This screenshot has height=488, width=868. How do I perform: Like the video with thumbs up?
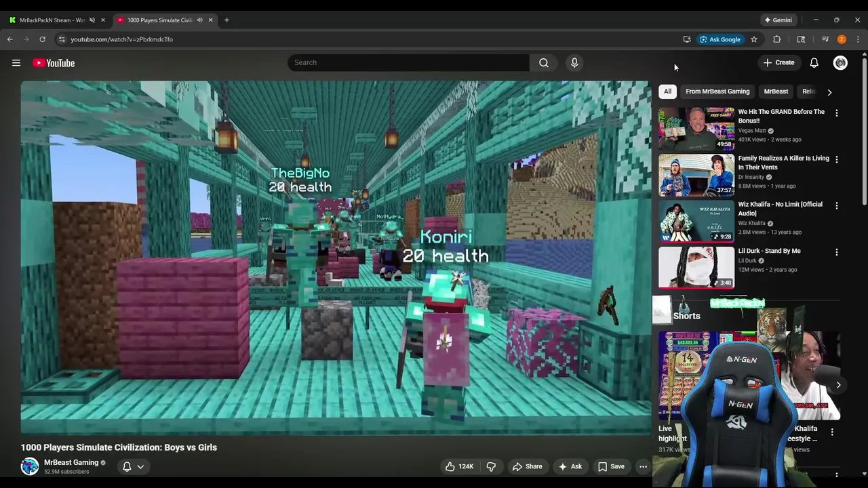pyautogui.click(x=459, y=466)
